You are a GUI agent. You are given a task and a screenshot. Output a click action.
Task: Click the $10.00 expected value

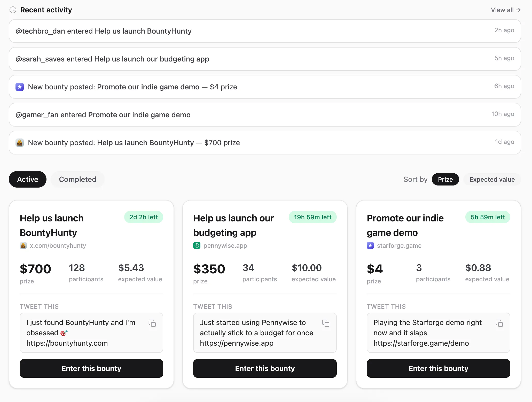307,268
